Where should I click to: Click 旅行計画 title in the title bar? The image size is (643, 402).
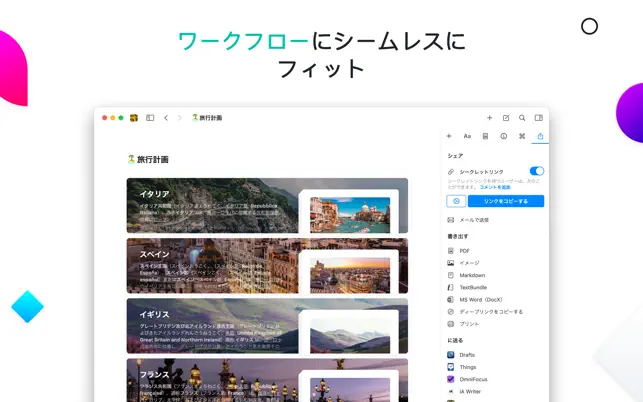[x=207, y=118]
